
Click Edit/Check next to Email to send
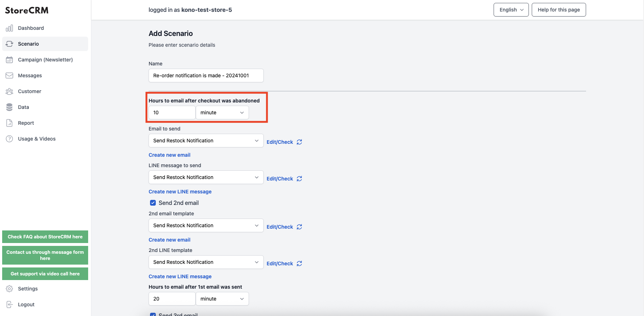pyautogui.click(x=280, y=142)
